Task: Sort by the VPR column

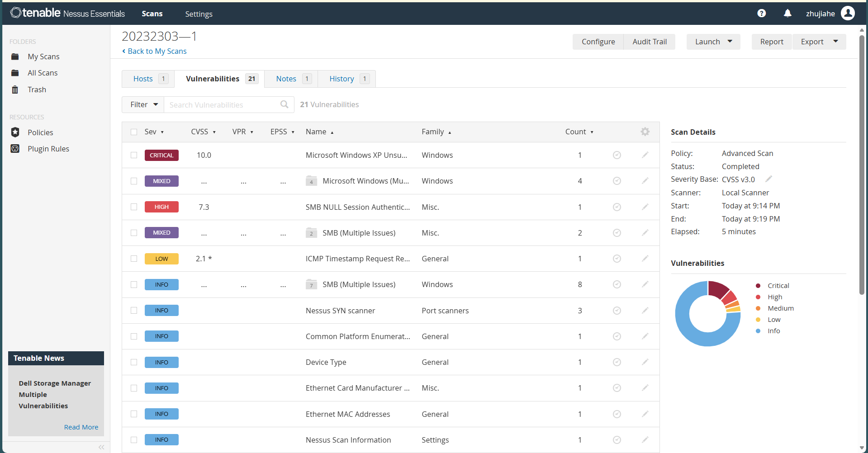Action: [x=242, y=132]
